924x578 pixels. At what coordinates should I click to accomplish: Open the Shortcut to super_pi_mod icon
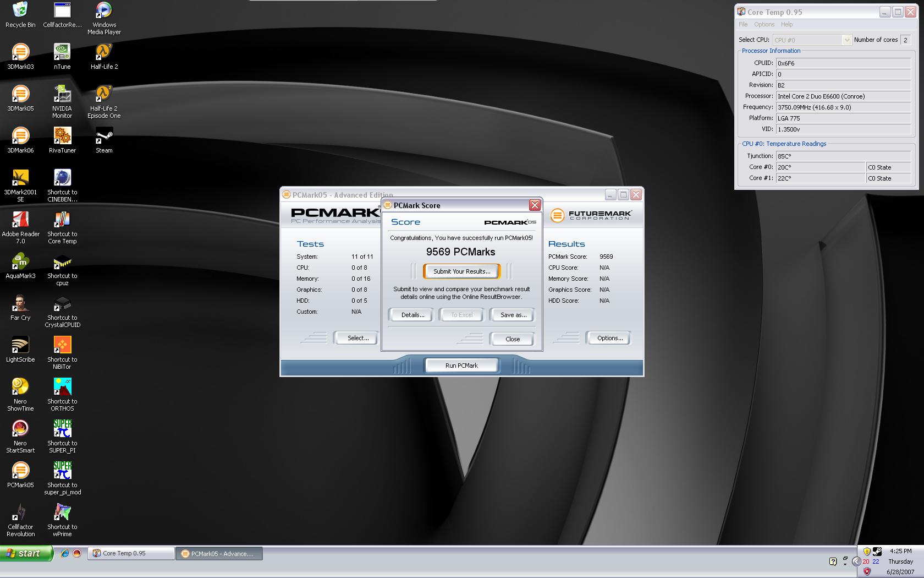tap(62, 478)
